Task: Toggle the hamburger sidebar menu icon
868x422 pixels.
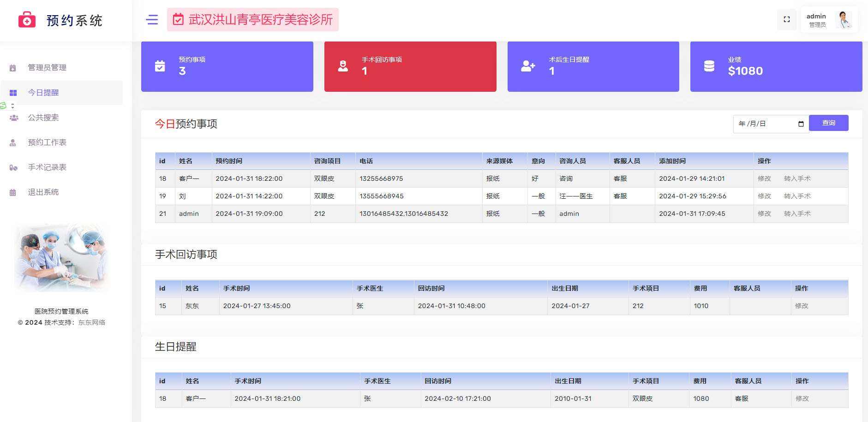Action: click(152, 19)
